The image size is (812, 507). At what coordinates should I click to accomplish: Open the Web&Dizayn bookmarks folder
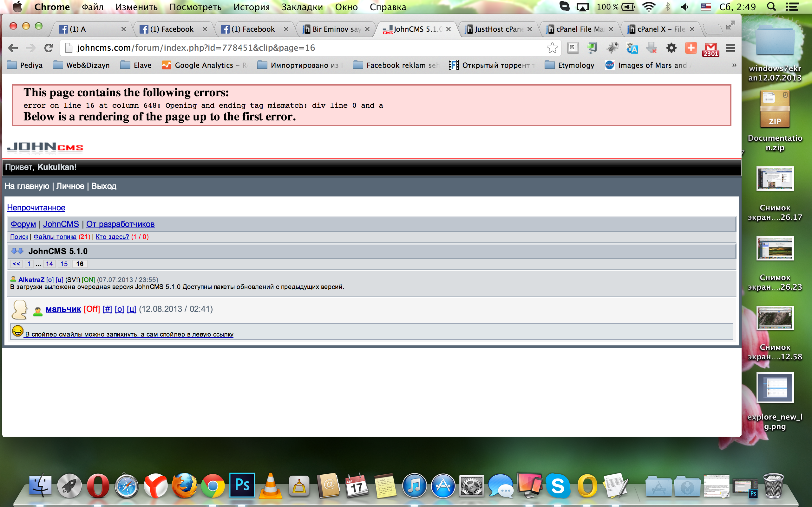(x=82, y=65)
